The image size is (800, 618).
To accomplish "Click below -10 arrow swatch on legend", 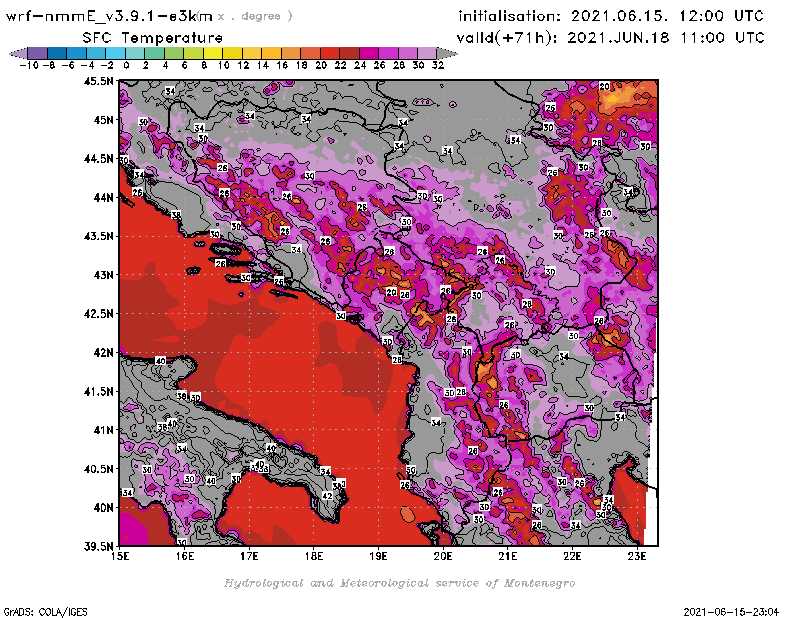I will 18,53.
